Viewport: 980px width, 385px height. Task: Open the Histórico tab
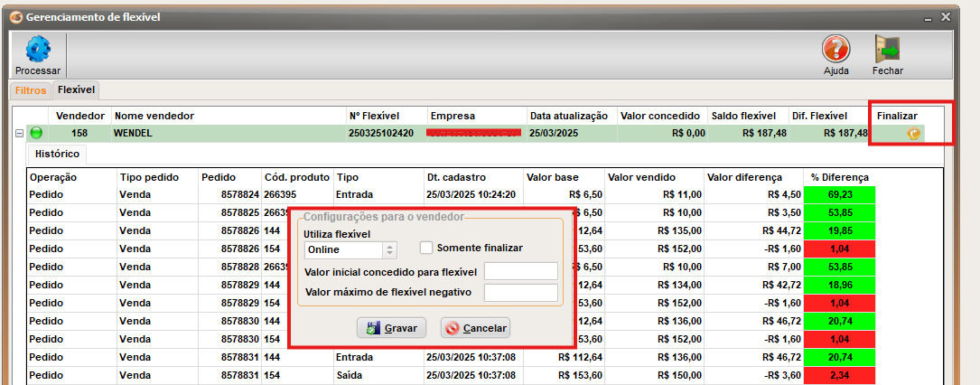pyautogui.click(x=56, y=154)
